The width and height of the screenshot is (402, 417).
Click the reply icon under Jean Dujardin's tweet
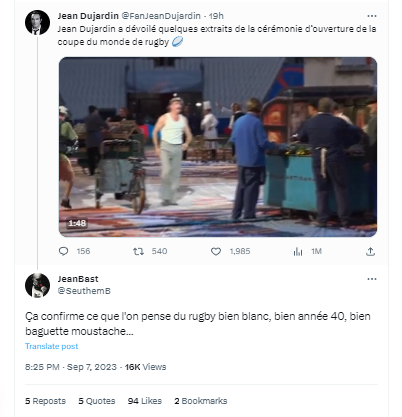coord(63,251)
